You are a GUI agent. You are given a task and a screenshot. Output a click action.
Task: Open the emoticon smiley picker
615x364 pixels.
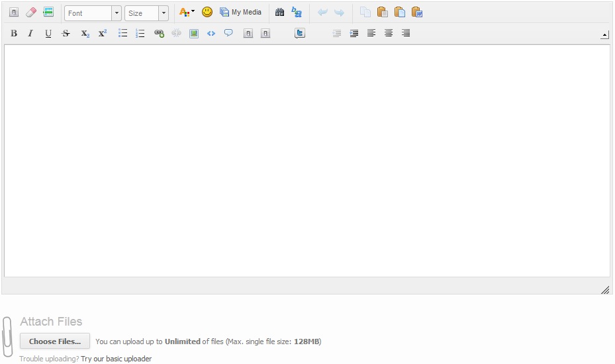(207, 13)
